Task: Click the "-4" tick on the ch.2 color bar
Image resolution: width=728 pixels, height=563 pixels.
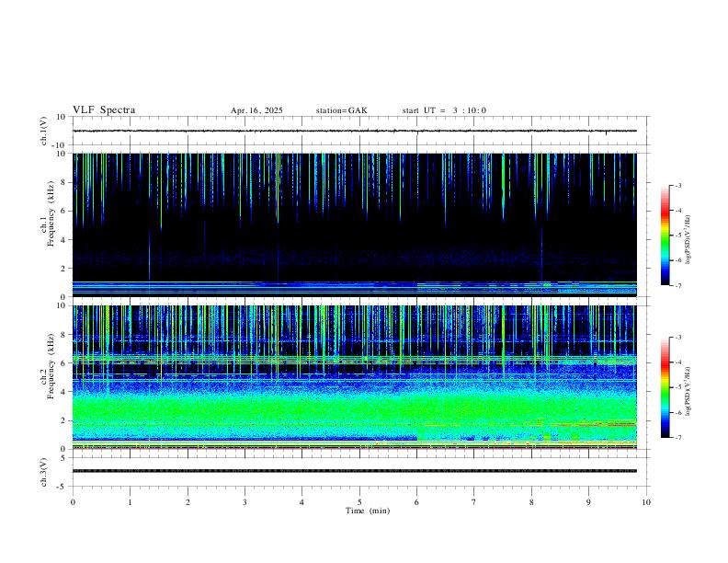Action: [x=677, y=362]
